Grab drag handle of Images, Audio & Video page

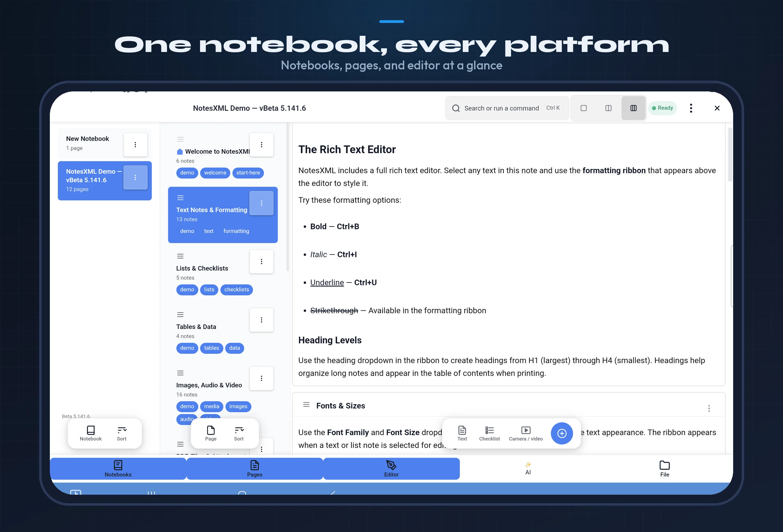[180, 373]
